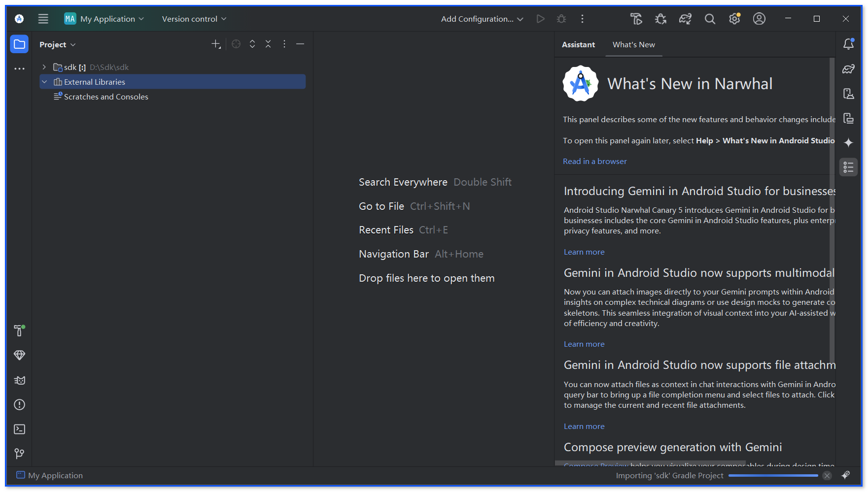Open the account profile icon
868x492 pixels.
pyautogui.click(x=759, y=19)
